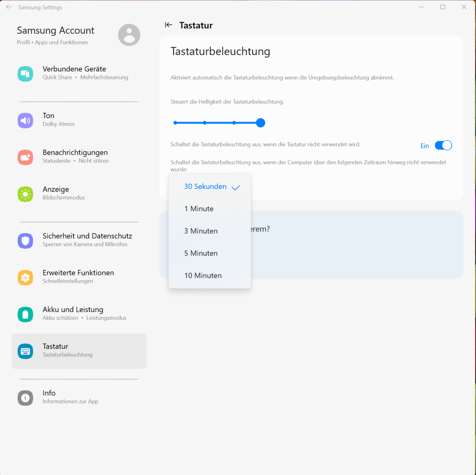Click the Info icon in sidebar
The height and width of the screenshot is (475, 476).
coord(25,398)
